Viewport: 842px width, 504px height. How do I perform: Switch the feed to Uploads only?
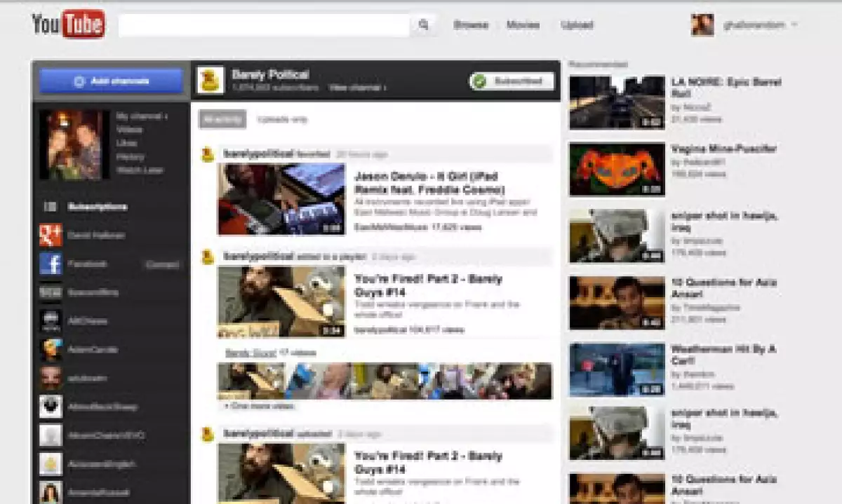coord(282,119)
